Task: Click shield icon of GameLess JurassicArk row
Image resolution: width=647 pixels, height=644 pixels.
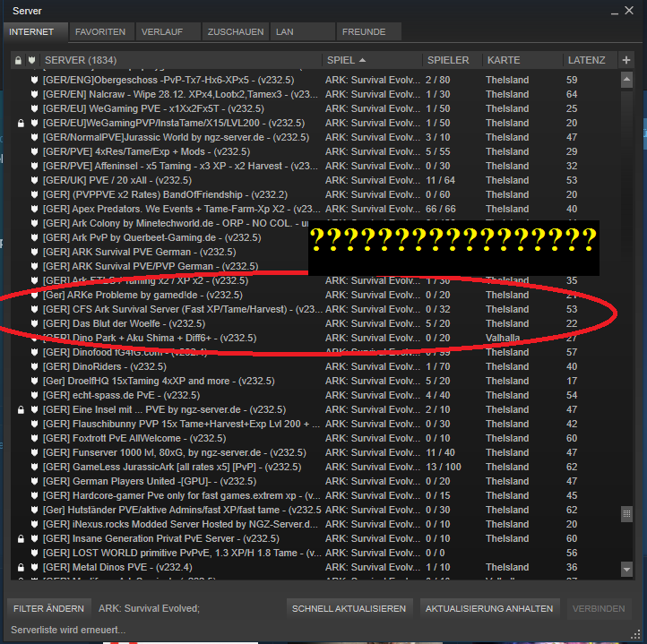Action: click(35, 467)
